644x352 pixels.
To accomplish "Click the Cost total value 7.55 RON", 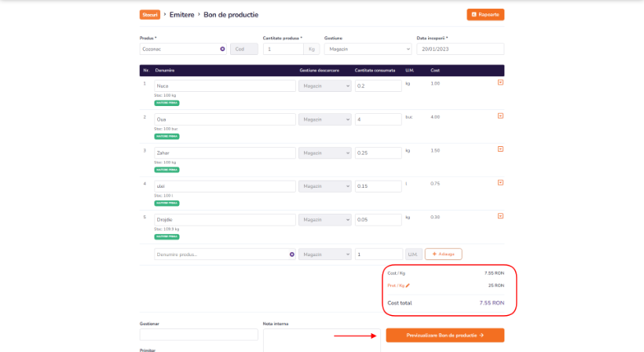I will (492, 302).
